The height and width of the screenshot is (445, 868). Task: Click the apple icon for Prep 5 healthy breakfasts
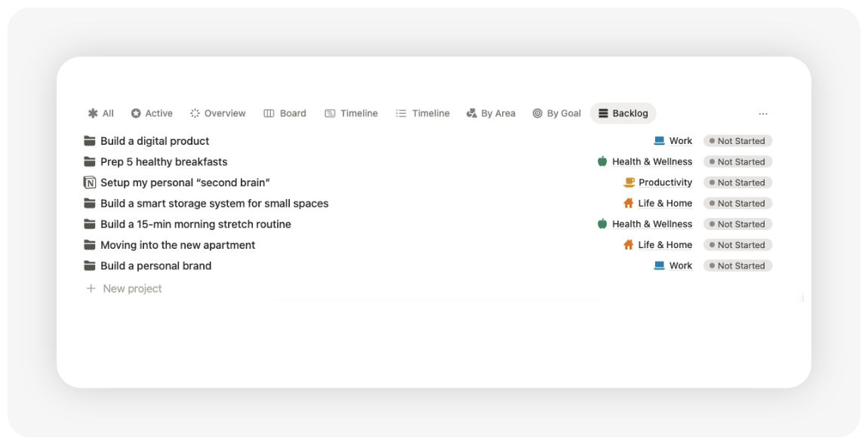[x=602, y=161]
